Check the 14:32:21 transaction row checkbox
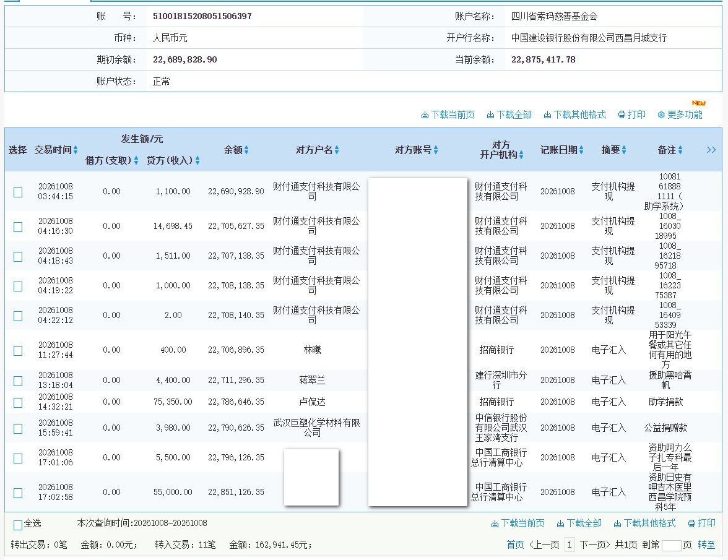This screenshot has width=728, height=560. click(18, 403)
